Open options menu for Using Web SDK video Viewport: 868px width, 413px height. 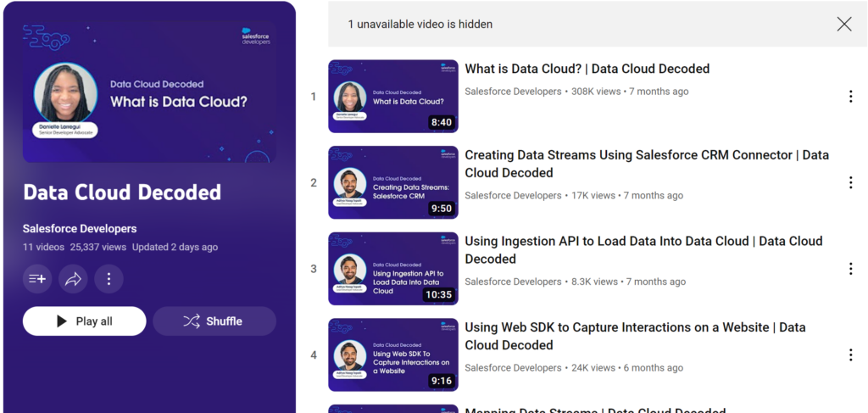click(x=851, y=354)
